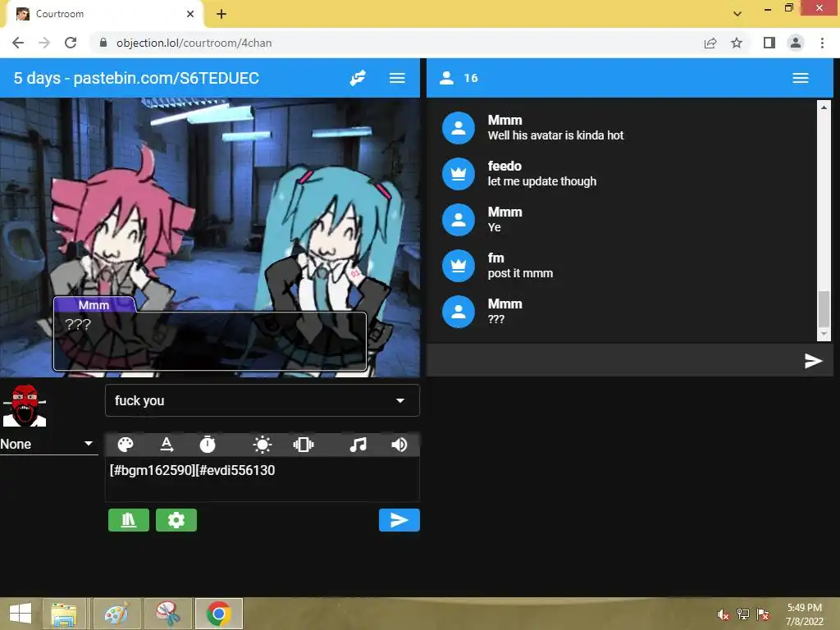Send the courtroom message with the blue arrow
Screen dimensions: 840x630
399,520
